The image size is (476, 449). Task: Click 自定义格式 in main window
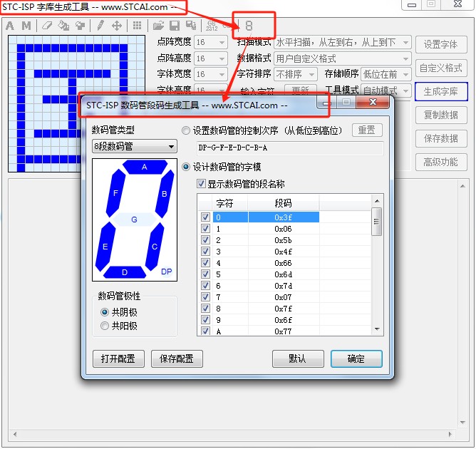[441, 68]
